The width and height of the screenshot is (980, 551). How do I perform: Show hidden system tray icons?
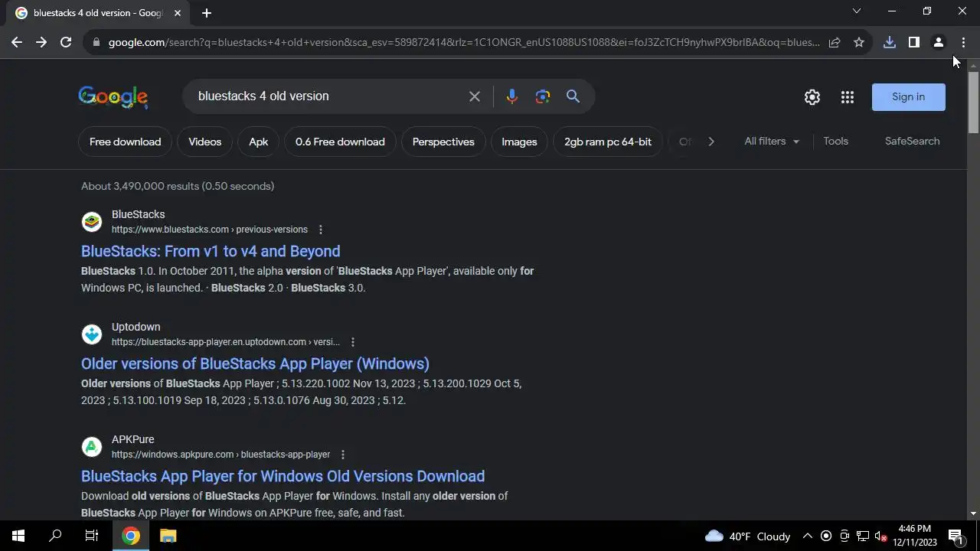[807, 536]
